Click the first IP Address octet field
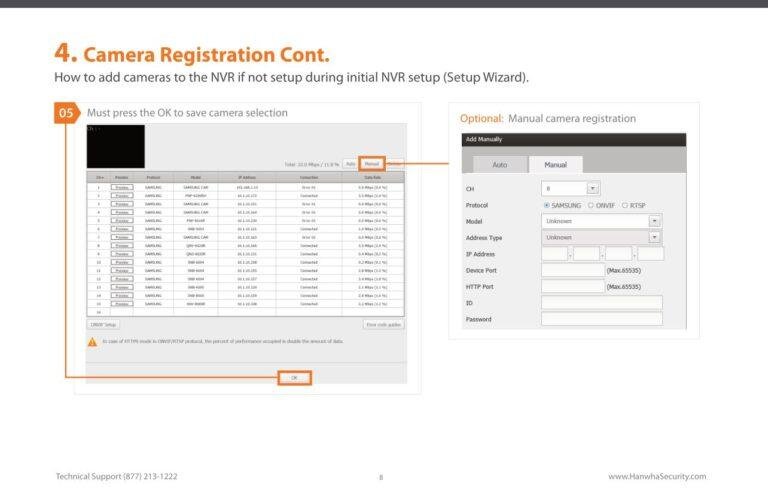The width and height of the screenshot is (768, 497). (554, 254)
